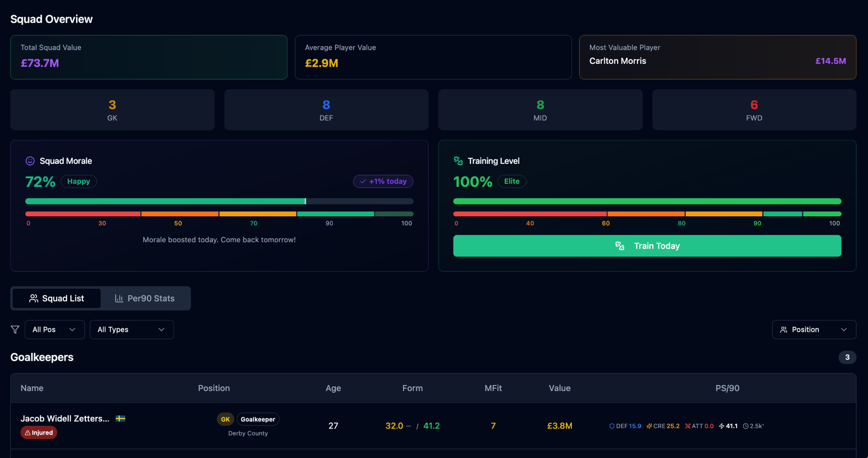The image size is (868, 458).
Task: Expand the All Types filter
Action: point(131,329)
